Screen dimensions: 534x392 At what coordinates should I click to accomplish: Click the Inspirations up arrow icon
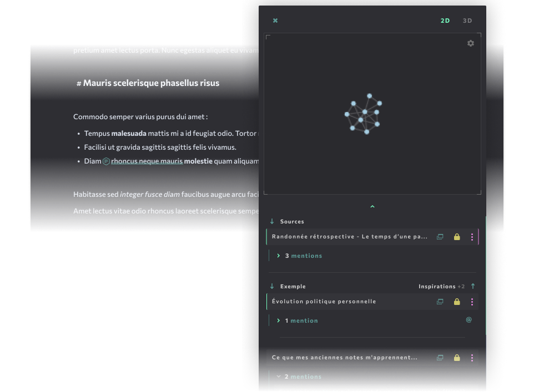pos(473,286)
